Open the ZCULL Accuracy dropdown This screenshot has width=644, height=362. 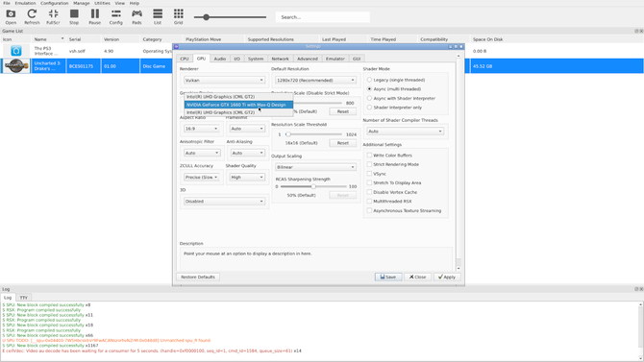pyautogui.click(x=201, y=178)
